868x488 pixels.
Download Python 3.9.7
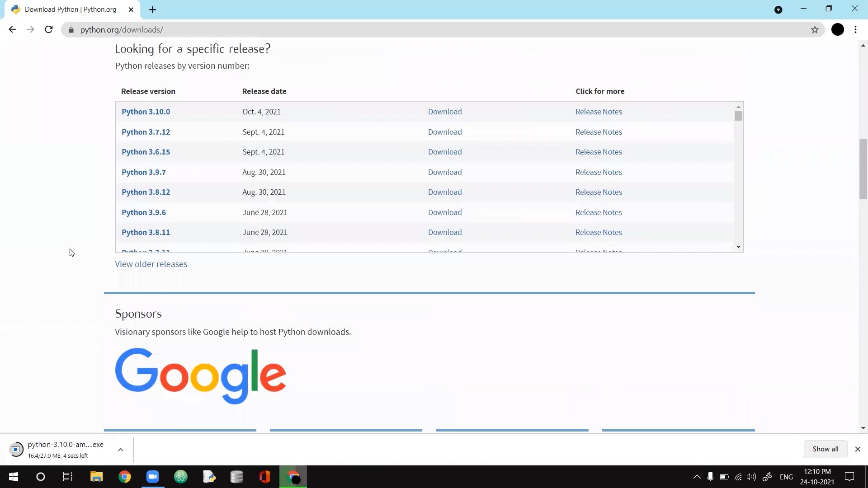pos(445,172)
